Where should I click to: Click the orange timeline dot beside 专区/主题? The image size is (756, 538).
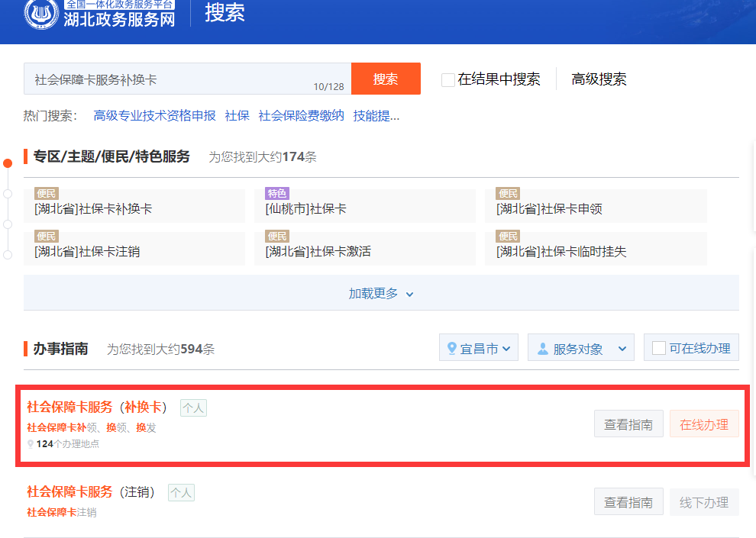8,163
